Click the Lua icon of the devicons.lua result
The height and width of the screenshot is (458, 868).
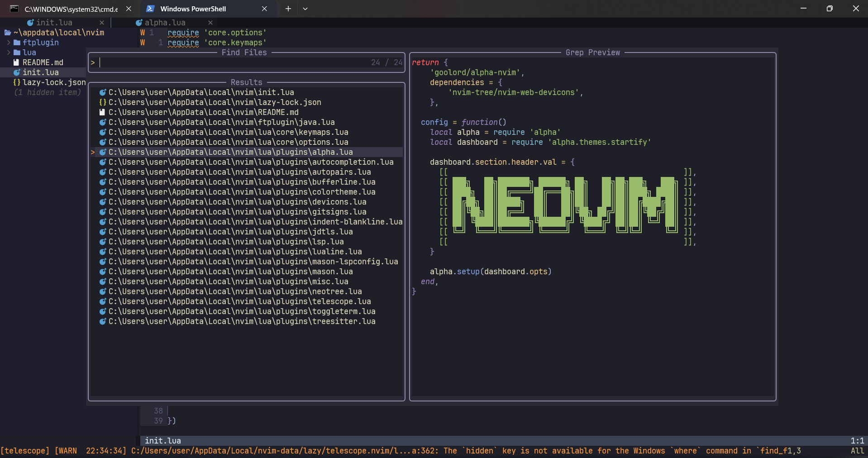(x=103, y=202)
